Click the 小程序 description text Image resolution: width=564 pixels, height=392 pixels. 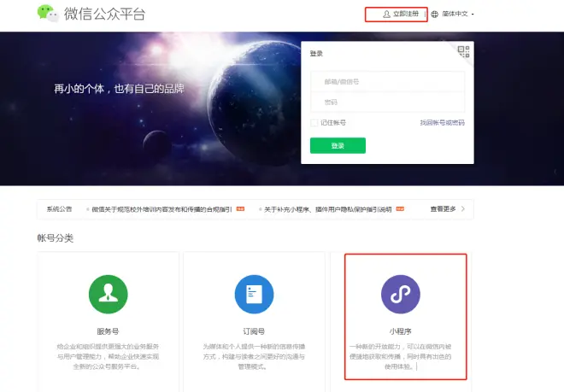400,356
